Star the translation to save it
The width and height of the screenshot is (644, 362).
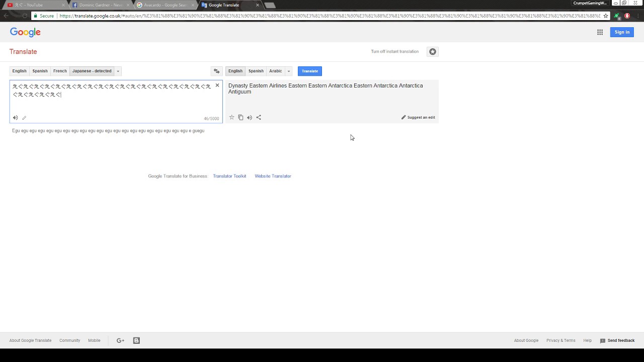(231, 117)
